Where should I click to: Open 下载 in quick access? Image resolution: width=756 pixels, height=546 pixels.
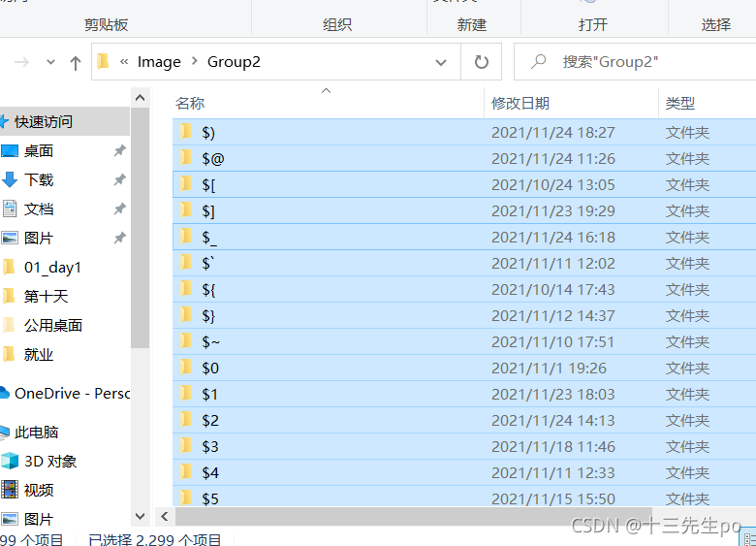(39, 180)
